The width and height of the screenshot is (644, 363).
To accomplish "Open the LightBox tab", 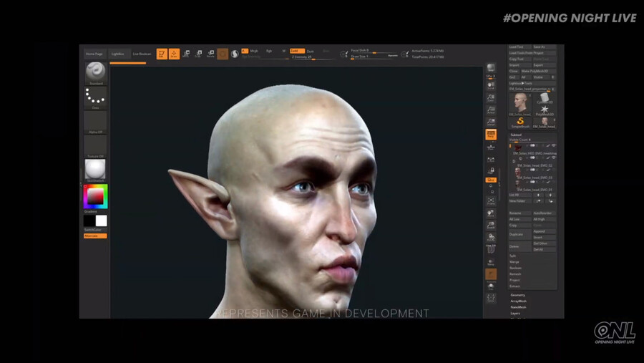I will [x=117, y=54].
